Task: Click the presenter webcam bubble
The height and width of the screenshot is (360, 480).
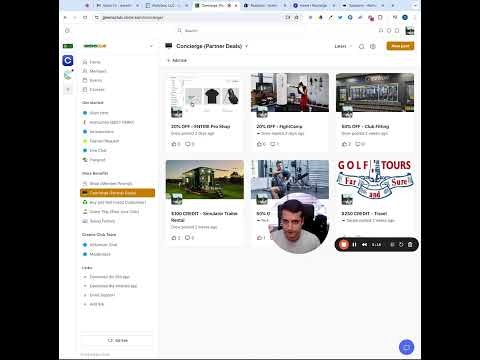Action: (x=299, y=224)
